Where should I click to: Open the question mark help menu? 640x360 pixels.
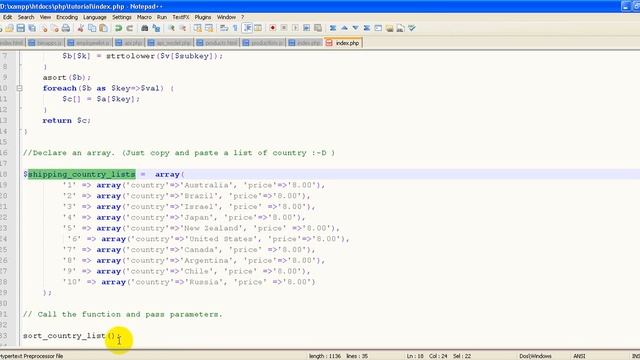pyautogui.click(x=242, y=17)
